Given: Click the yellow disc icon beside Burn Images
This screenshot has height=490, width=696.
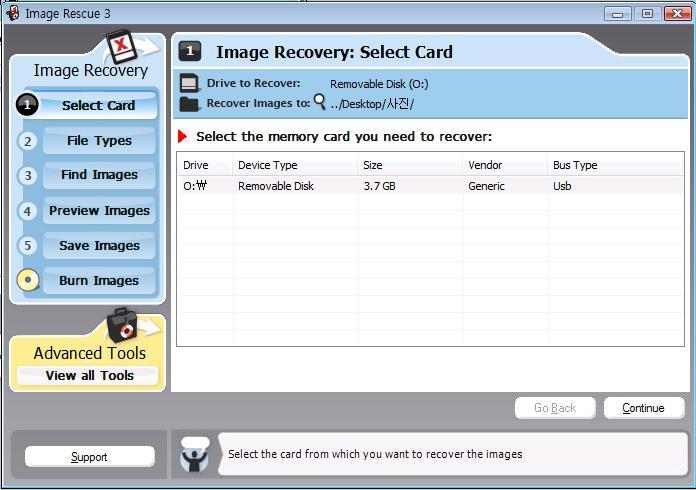Looking at the screenshot, I should [28, 280].
